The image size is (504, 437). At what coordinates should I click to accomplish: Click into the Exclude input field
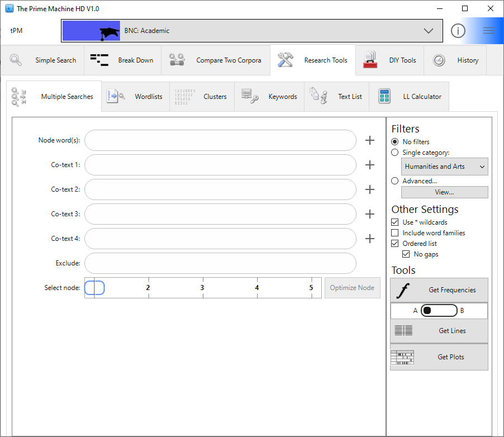pos(220,263)
